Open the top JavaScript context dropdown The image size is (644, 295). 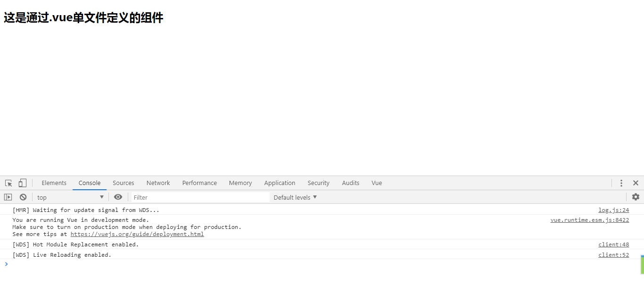pos(70,197)
